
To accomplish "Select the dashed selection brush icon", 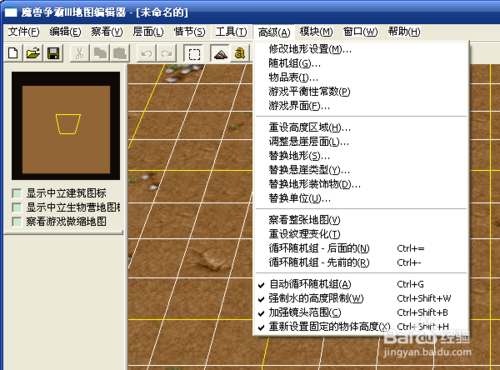I will [194, 53].
